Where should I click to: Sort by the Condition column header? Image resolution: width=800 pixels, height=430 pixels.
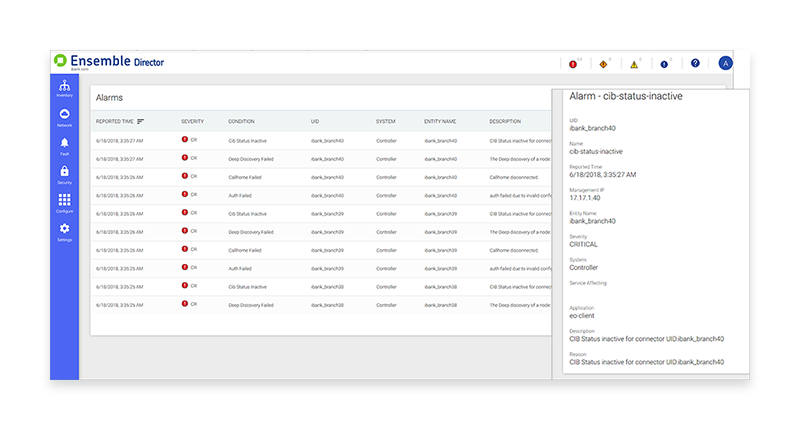[x=241, y=121]
